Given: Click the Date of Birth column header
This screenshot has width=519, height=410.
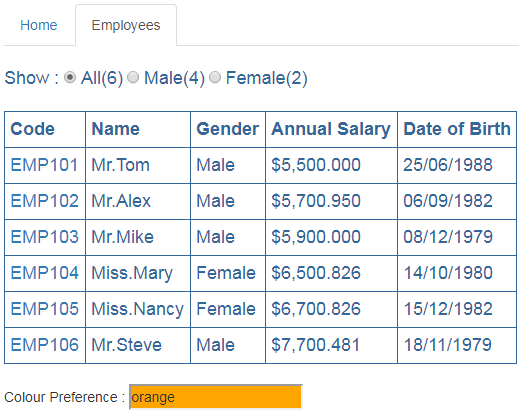Looking at the screenshot, I should point(457,129).
